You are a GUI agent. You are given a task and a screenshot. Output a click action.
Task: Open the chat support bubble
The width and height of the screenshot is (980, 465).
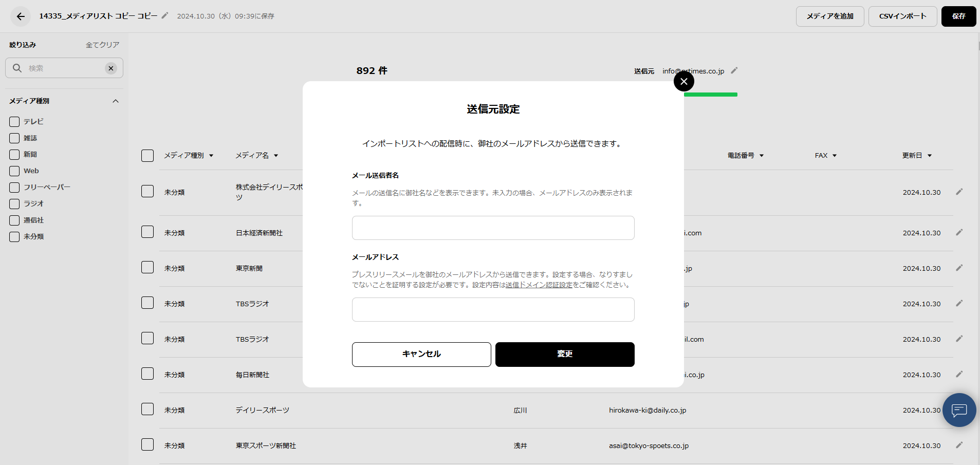coord(959,410)
